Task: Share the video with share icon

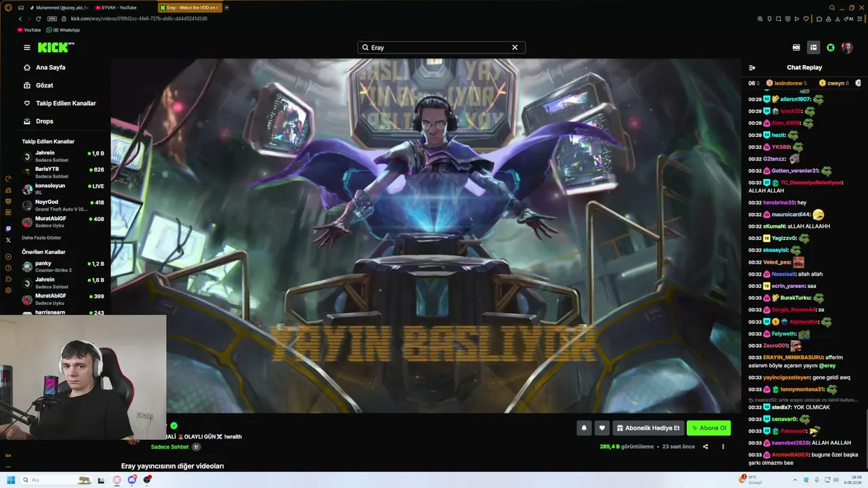Action: click(705, 447)
